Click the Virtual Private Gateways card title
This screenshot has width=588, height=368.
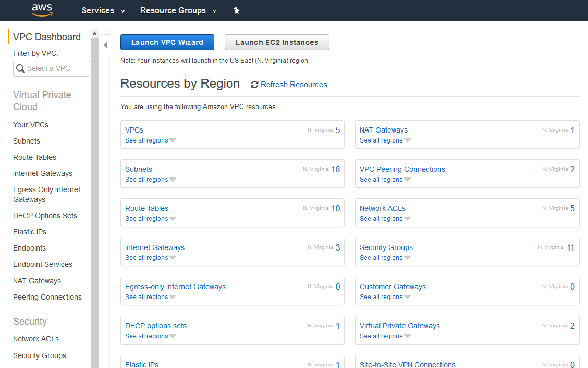point(400,326)
